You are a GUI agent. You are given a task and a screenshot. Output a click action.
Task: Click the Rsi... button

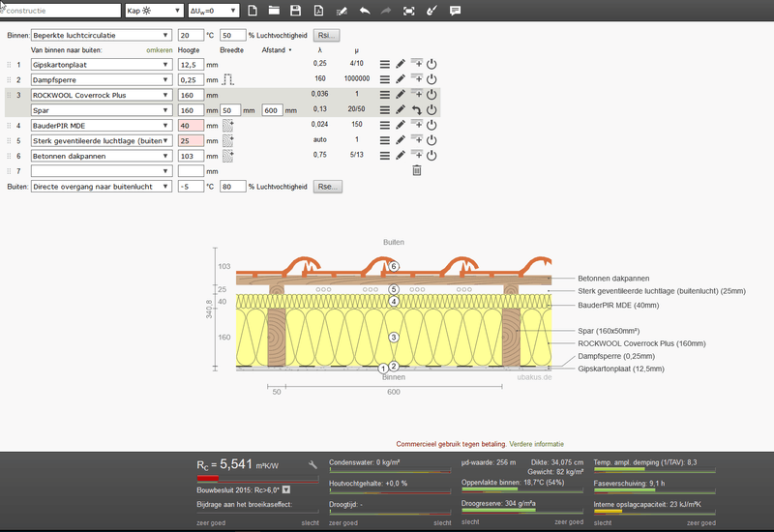tap(326, 35)
